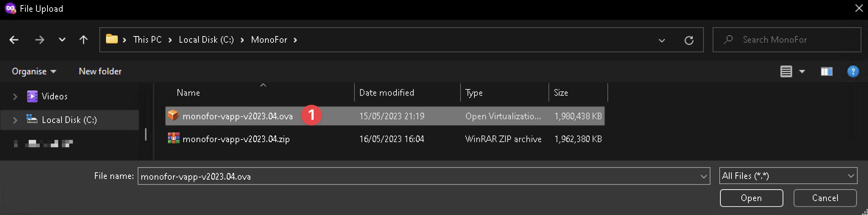
Task: Refresh the MonoFor folder view
Action: click(x=689, y=40)
